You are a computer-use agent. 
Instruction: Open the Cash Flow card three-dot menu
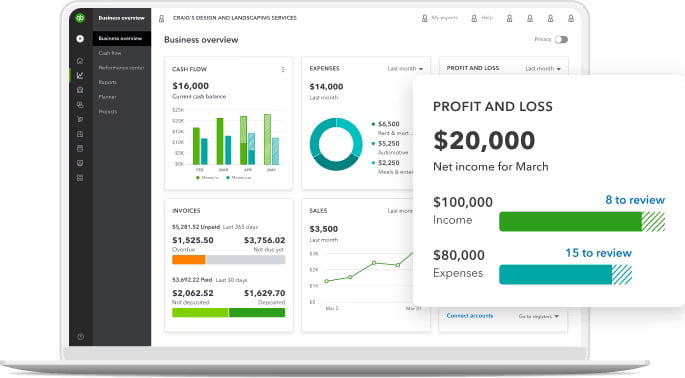click(x=283, y=69)
